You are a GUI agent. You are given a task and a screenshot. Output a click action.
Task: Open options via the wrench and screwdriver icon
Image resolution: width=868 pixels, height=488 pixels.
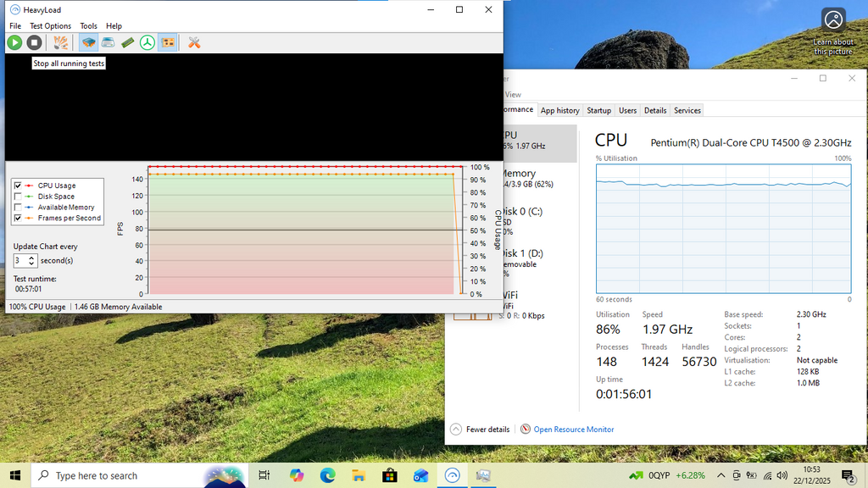point(194,42)
